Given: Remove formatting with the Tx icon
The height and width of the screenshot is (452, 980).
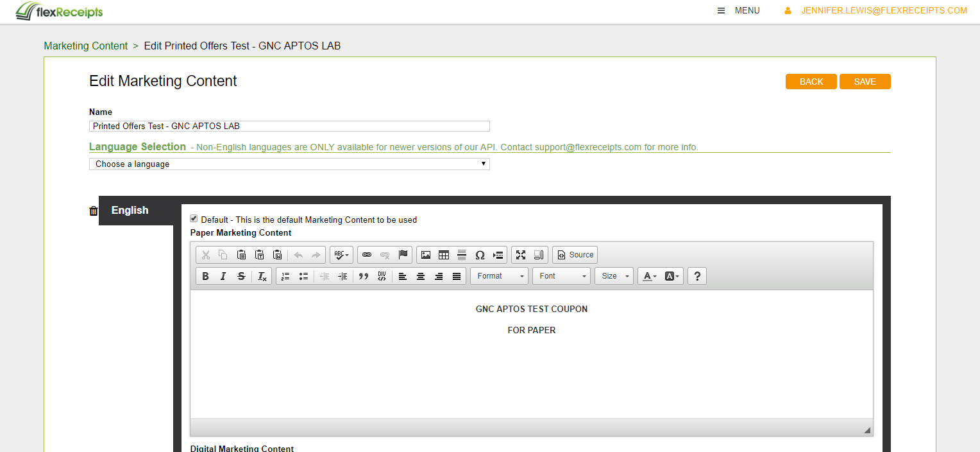Looking at the screenshot, I should 262,276.
